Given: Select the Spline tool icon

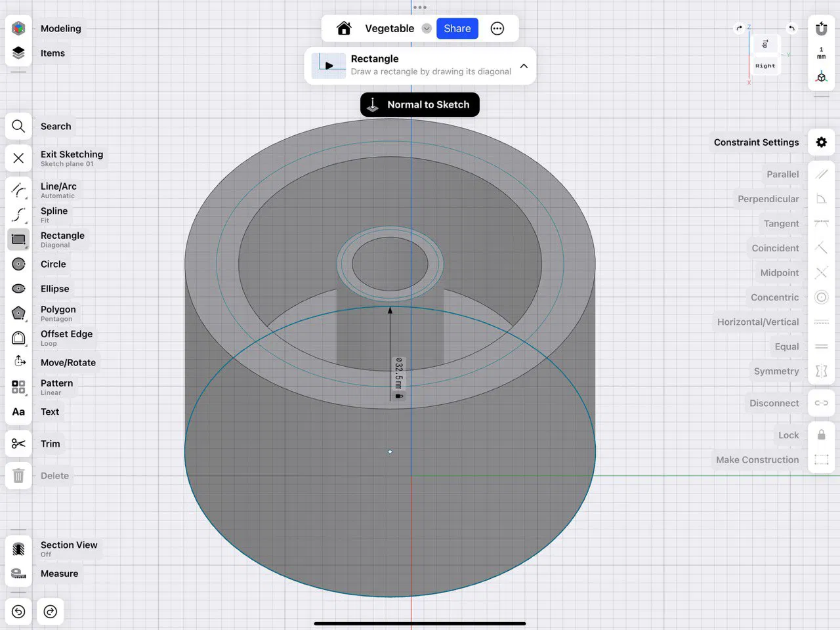Looking at the screenshot, I should tap(18, 215).
